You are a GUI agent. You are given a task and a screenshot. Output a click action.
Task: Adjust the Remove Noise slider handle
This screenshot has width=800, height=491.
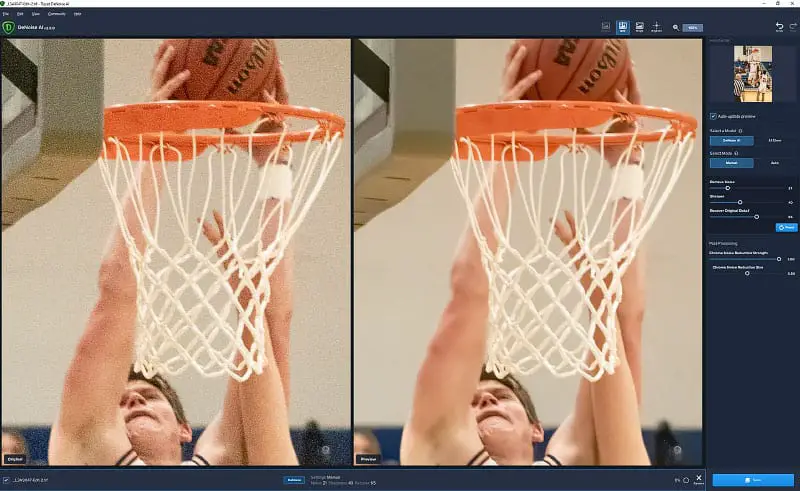click(x=728, y=188)
